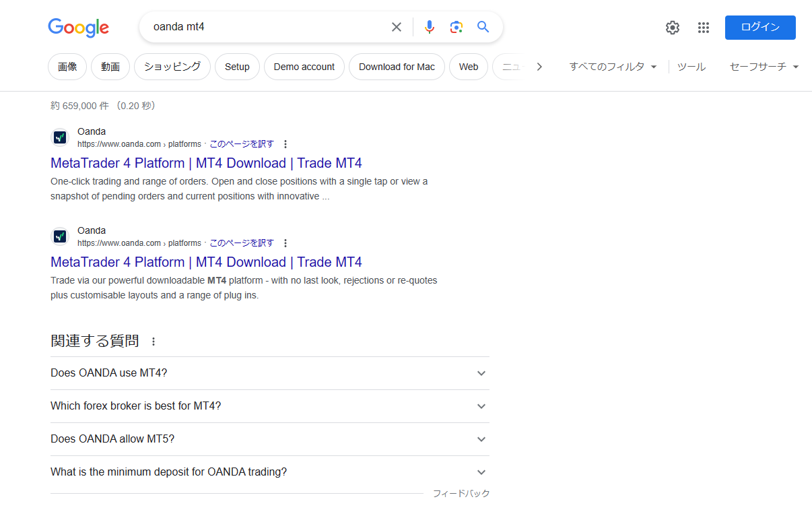Expand 'What is the minimum deposit' question
The width and height of the screenshot is (812, 516).
point(270,472)
